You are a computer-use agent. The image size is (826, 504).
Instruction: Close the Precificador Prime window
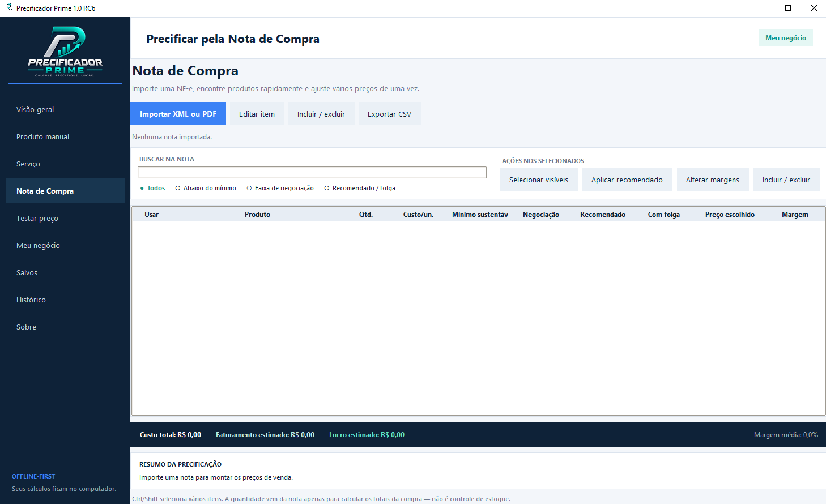[814, 8]
